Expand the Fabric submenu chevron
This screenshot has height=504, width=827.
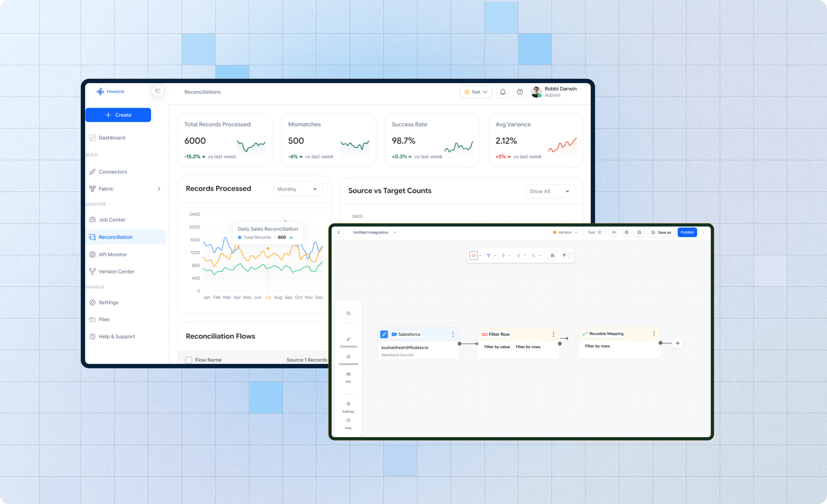pyautogui.click(x=159, y=189)
